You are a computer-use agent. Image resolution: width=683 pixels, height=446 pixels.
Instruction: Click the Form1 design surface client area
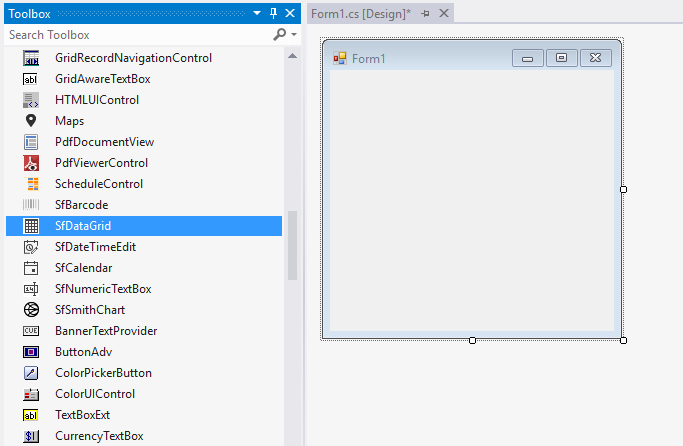tap(472, 200)
